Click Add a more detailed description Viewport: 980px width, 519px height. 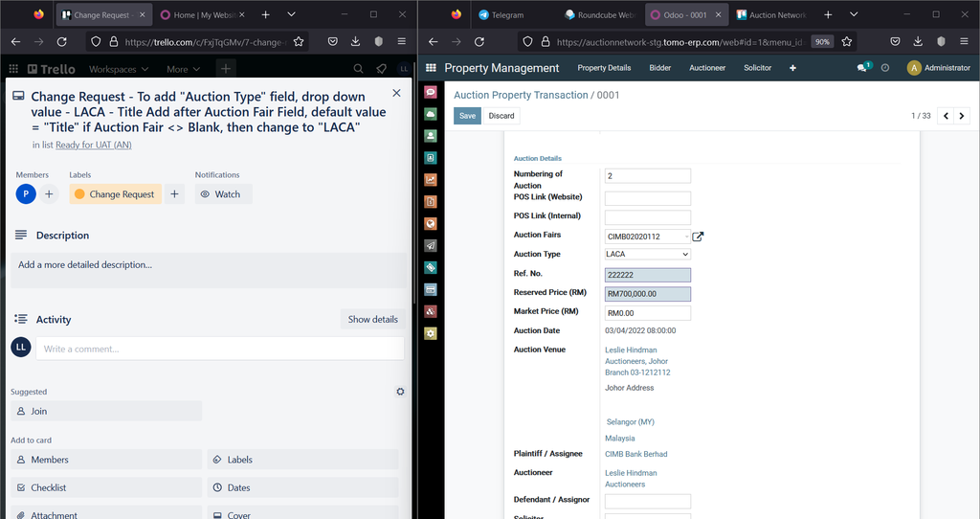pyautogui.click(x=209, y=270)
